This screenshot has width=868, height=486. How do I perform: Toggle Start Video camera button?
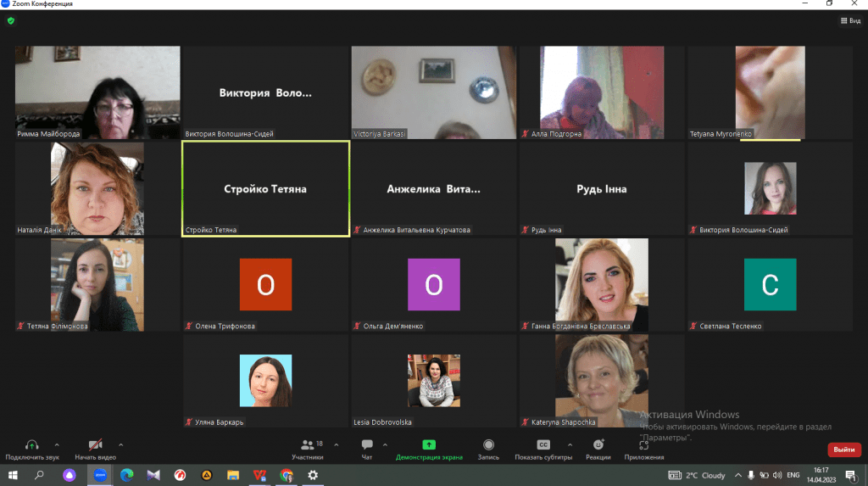click(x=96, y=444)
